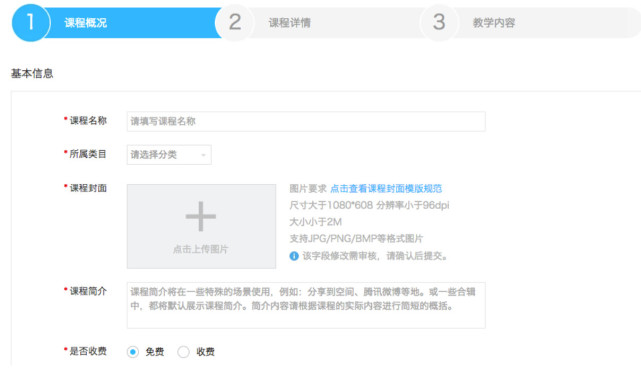The width and height of the screenshot is (641, 378).
Task: Click the 所属类目 label
Action: pyautogui.click(x=87, y=154)
